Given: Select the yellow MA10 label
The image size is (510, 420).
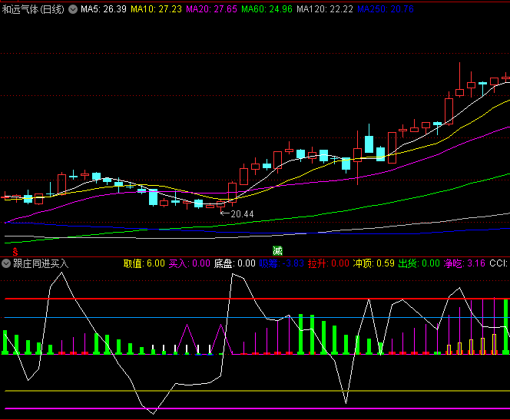Looking at the screenshot, I should pos(156,9).
